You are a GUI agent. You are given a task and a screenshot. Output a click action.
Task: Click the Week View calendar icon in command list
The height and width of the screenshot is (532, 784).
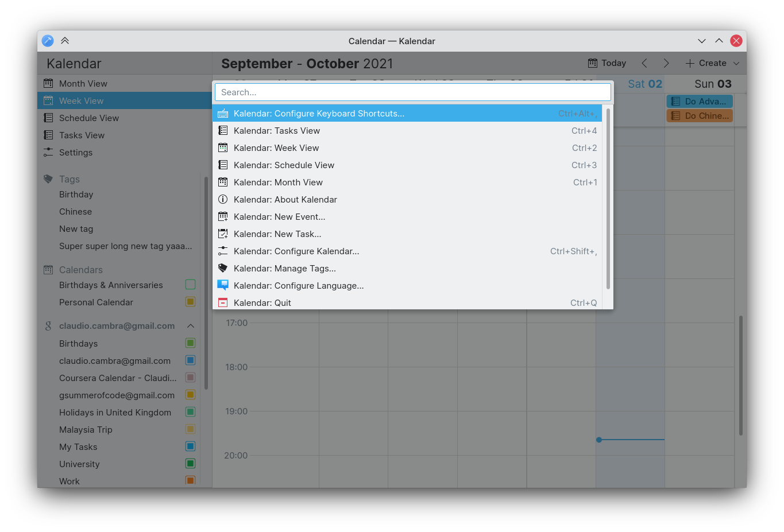(223, 148)
